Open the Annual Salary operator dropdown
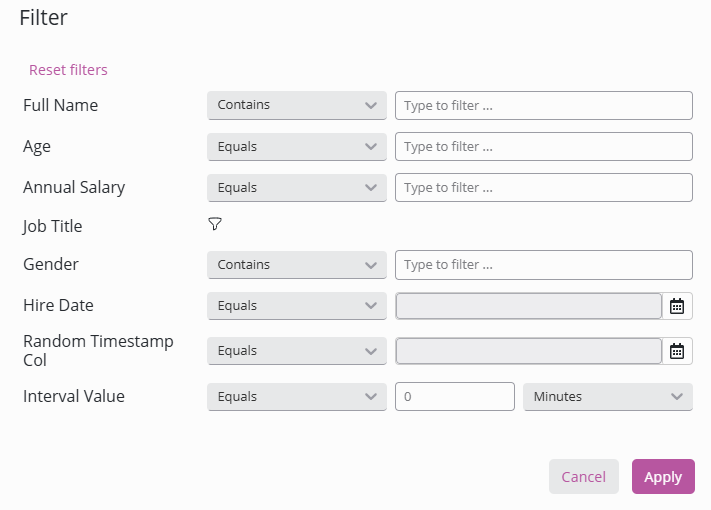This screenshot has width=711, height=510. point(296,187)
